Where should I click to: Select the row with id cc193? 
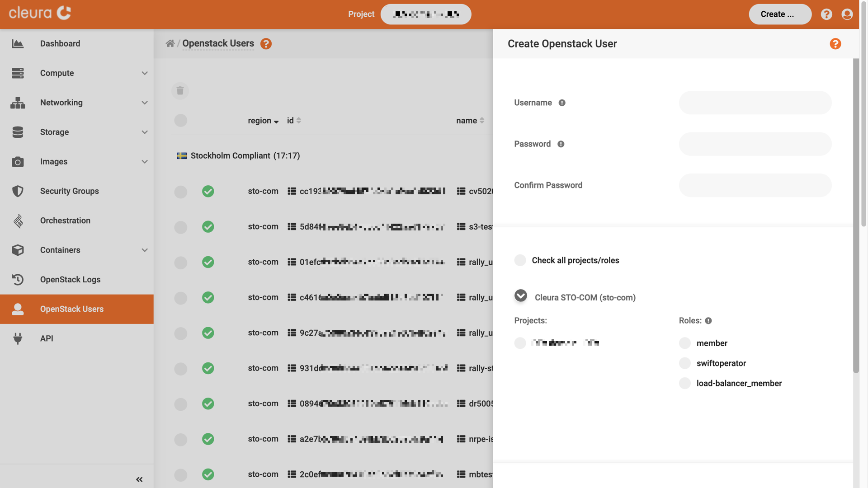(x=181, y=192)
